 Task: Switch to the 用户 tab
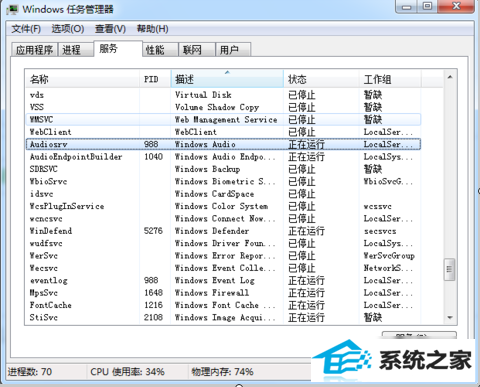point(233,50)
